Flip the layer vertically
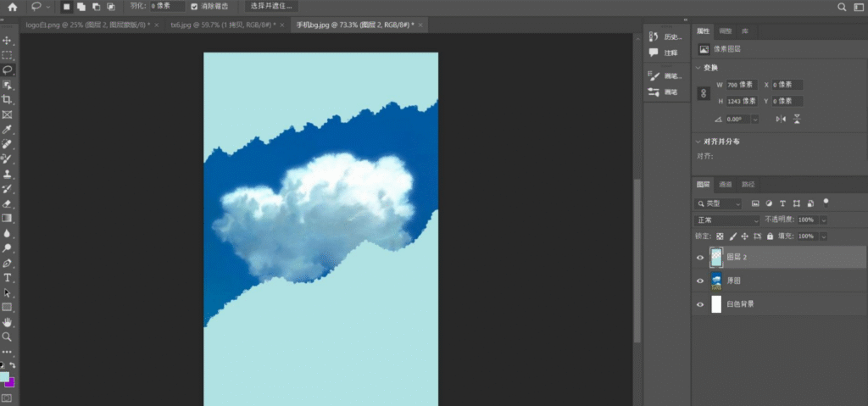 click(797, 119)
